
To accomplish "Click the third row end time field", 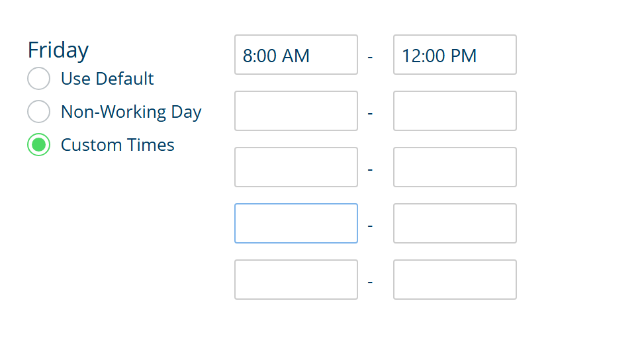I will pos(455,167).
